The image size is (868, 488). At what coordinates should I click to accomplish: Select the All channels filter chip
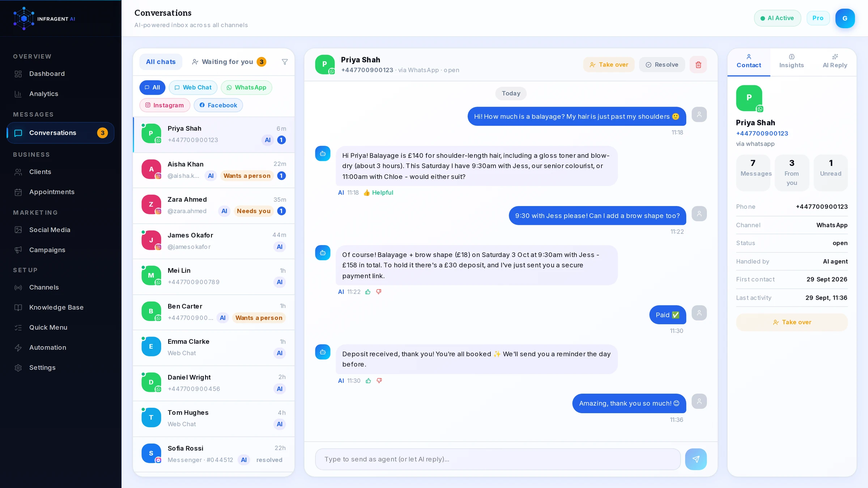coord(152,87)
